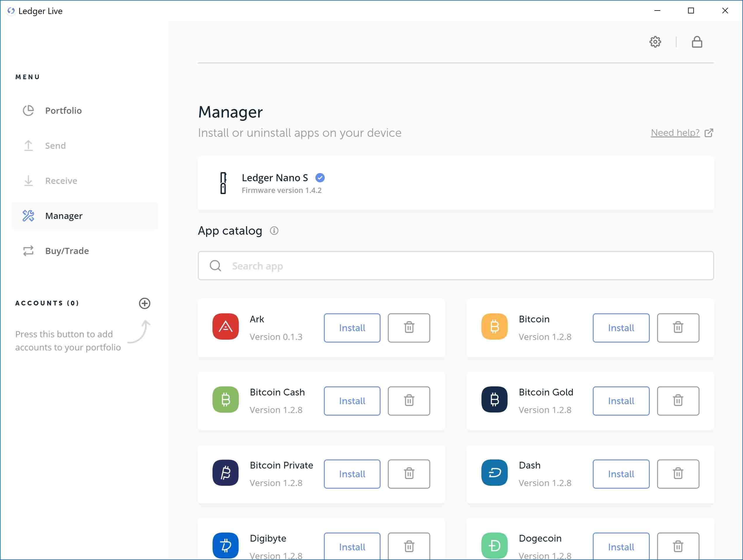Minimize the Ledger Live window
Screen dimensions: 743x560
(x=657, y=11)
